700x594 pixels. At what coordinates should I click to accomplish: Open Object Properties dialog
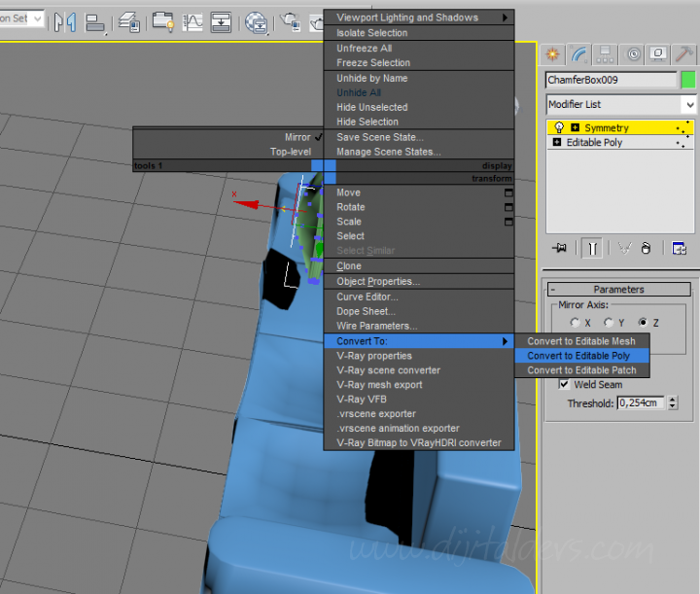tap(419, 282)
